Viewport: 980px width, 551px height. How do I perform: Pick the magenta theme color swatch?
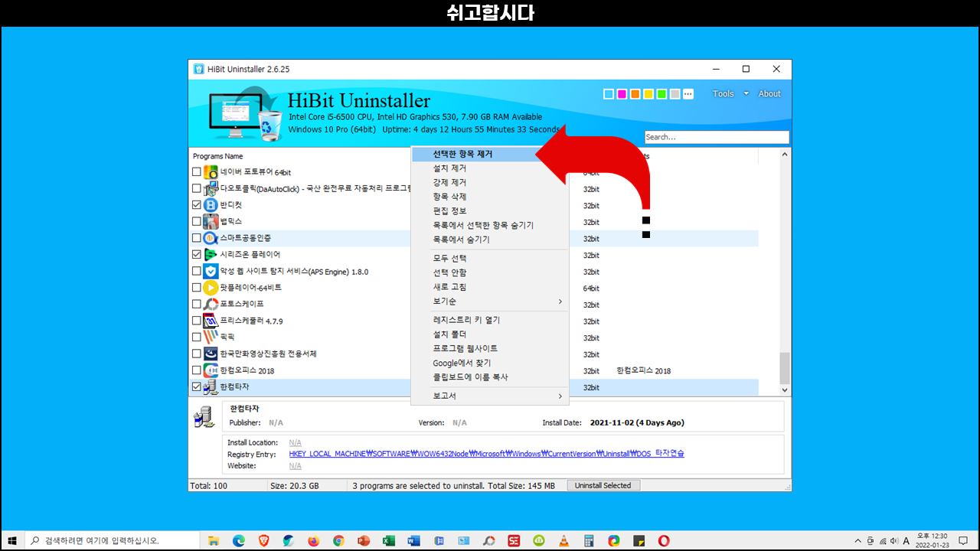(622, 94)
